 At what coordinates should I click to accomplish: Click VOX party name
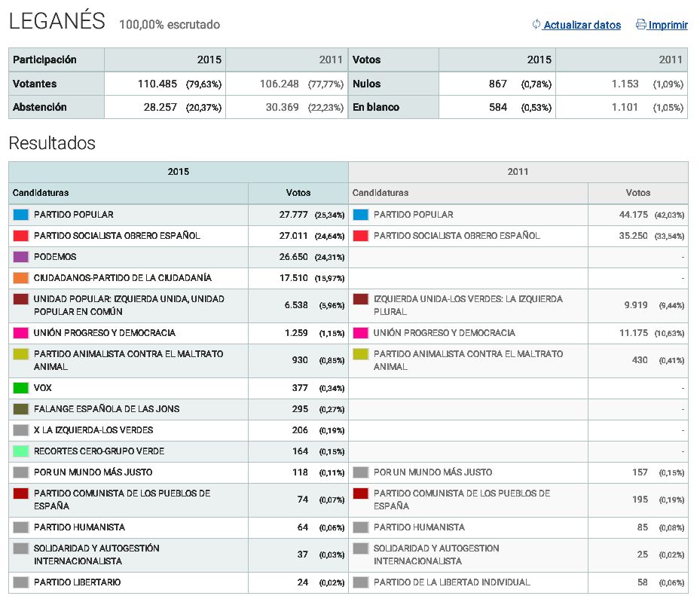pyautogui.click(x=42, y=388)
